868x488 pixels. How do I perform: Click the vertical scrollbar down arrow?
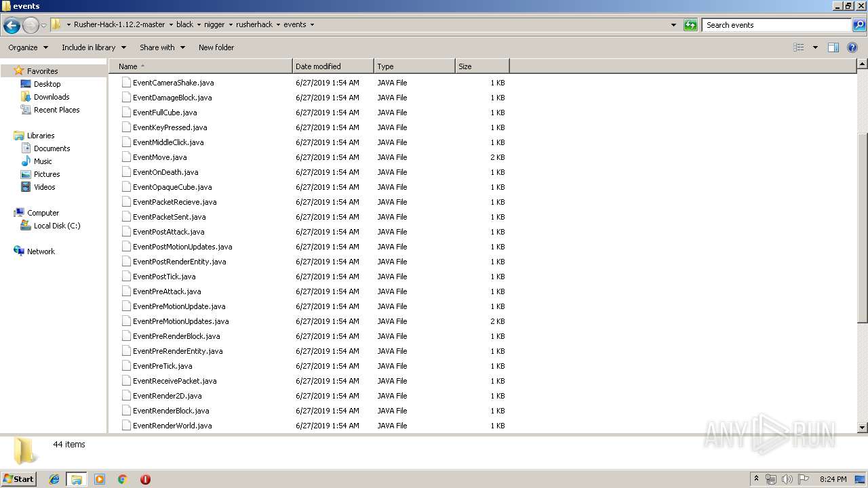[x=863, y=428]
